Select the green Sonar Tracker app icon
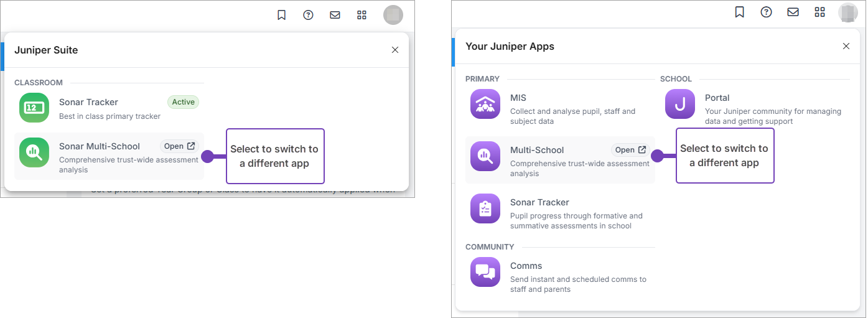The width and height of the screenshot is (868, 318). [x=34, y=108]
